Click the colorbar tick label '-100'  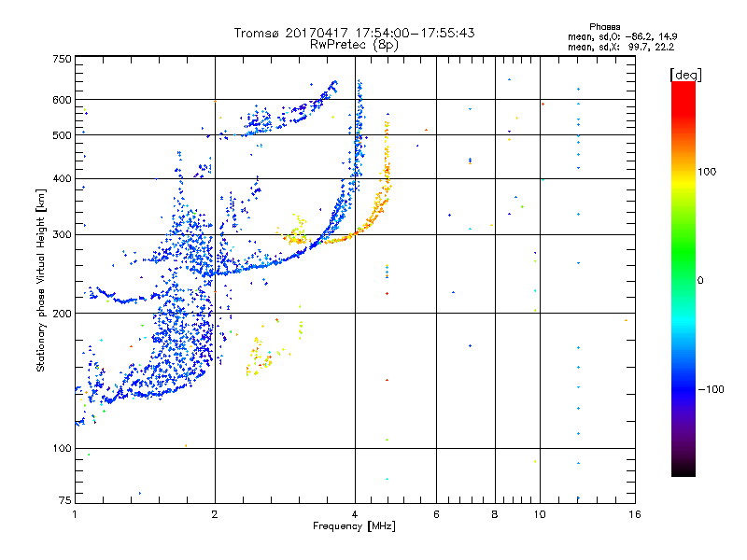tap(711, 389)
